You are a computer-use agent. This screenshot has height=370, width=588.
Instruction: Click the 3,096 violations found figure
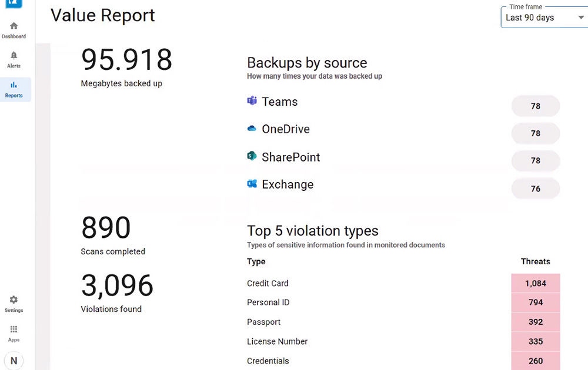coord(118,286)
